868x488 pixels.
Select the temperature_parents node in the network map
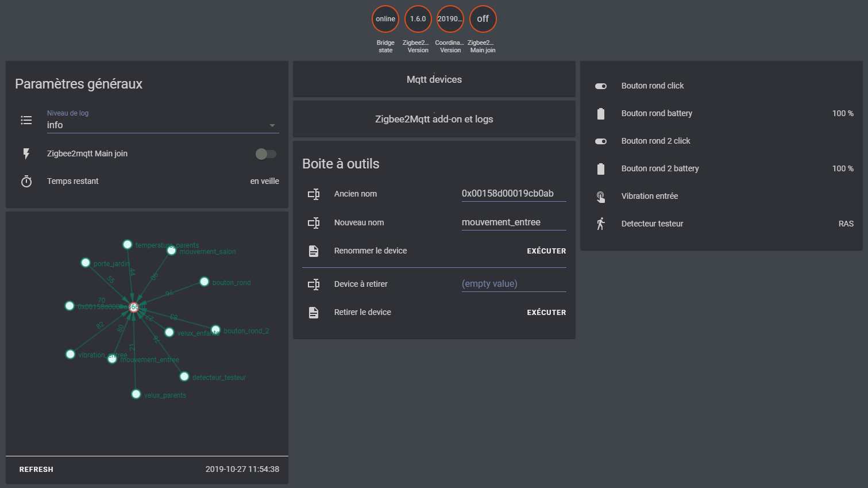pos(128,244)
